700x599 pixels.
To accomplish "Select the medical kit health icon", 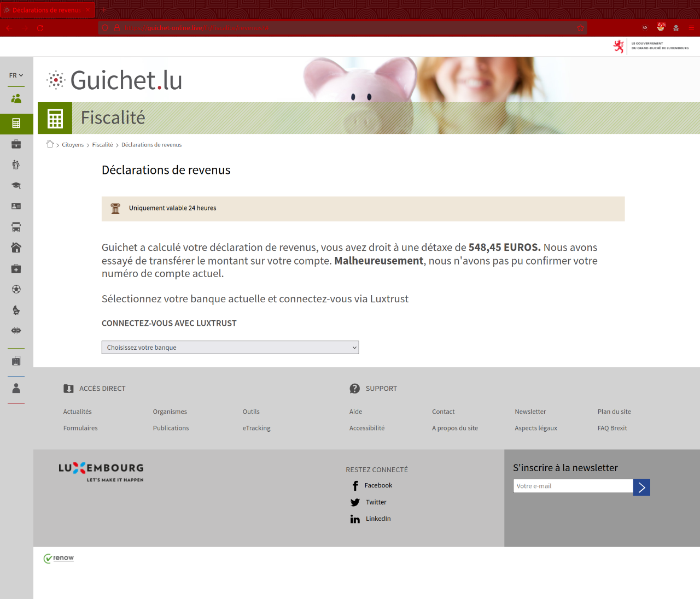I will [x=16, y=269].
